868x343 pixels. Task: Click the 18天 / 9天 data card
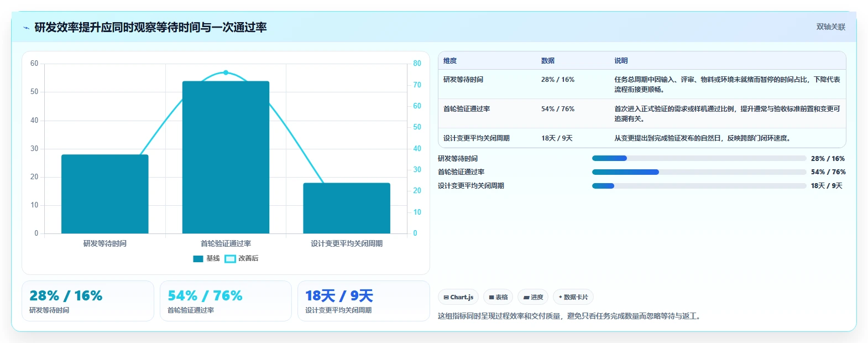pyautogui.click(x=364, y=301)
